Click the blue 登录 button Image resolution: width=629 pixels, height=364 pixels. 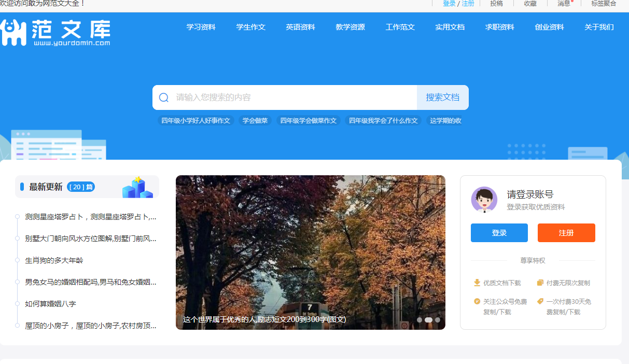click(x=499, y=233)
